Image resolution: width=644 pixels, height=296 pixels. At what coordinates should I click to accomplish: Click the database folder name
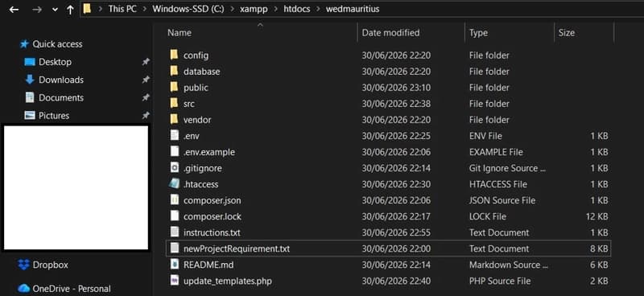[x=202, y=72]
